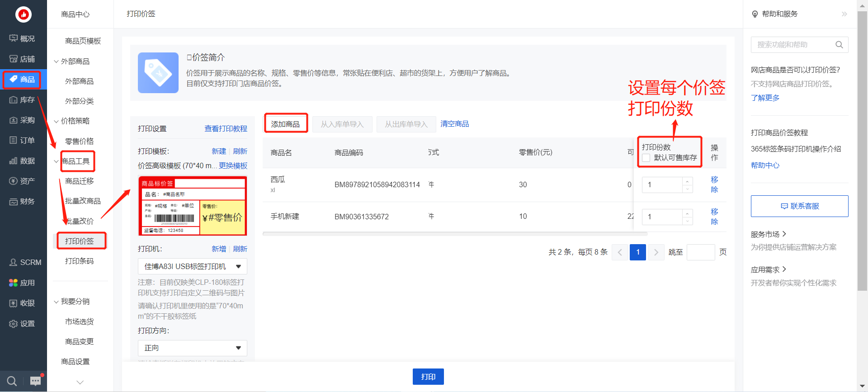This screenshot has width=868, height=392.
Task: Click 跳至 page number input
Action: coord(701,252)
